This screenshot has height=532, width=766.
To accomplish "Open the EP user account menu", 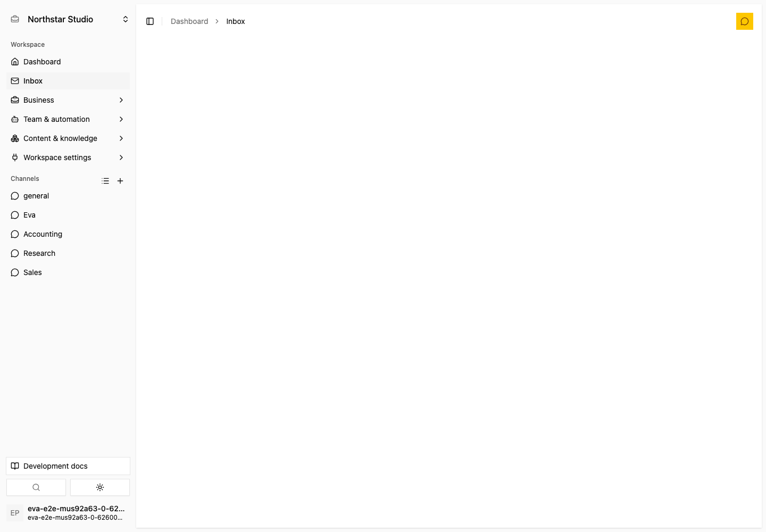I will (x=68, y=513).
